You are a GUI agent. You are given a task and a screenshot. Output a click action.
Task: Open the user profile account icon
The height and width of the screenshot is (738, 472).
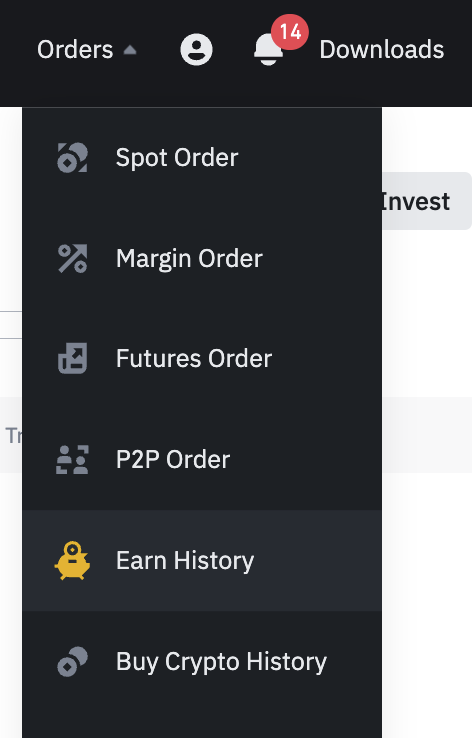(196, 49)
